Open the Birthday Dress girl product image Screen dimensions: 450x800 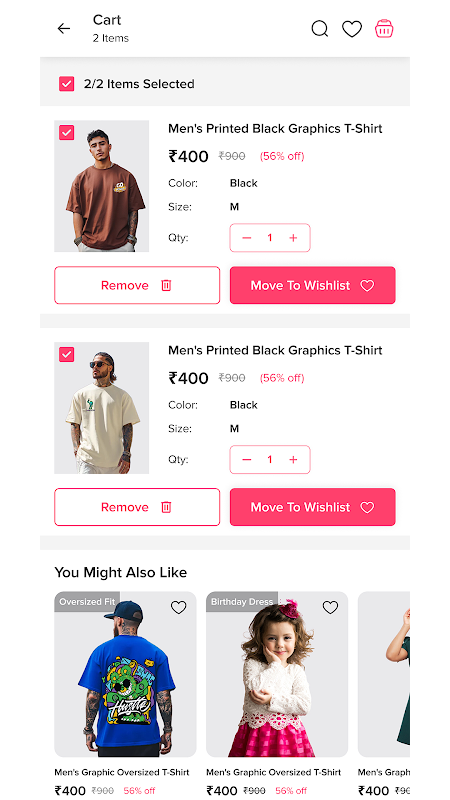point(277,674)
